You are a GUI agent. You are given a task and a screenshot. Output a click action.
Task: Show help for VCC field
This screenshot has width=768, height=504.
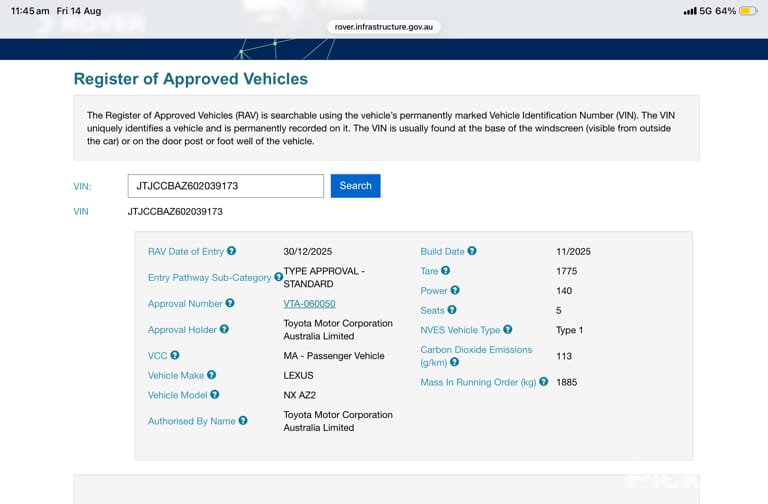[x=175, y=355]
